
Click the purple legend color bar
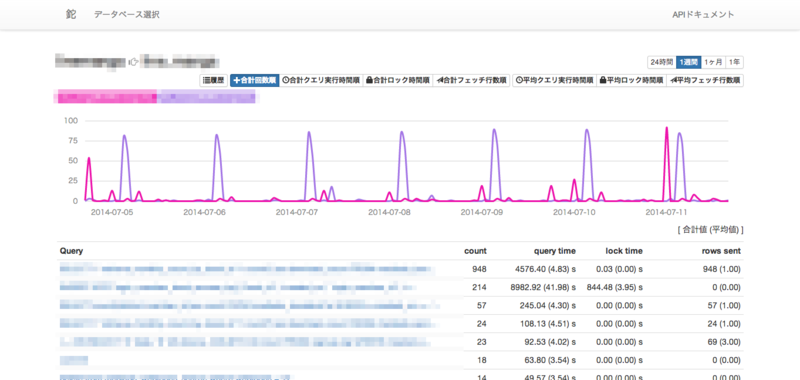(x=206, y=97)
